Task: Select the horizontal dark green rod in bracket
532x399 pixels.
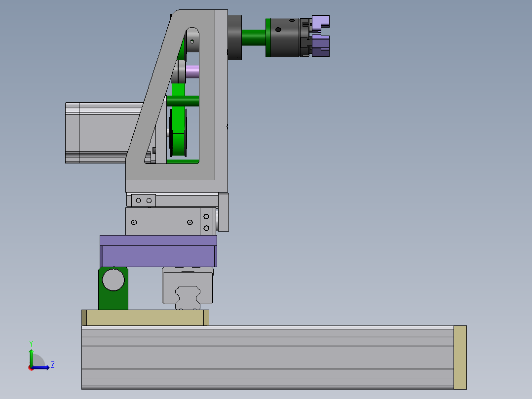Action: (x=183, y=101)
